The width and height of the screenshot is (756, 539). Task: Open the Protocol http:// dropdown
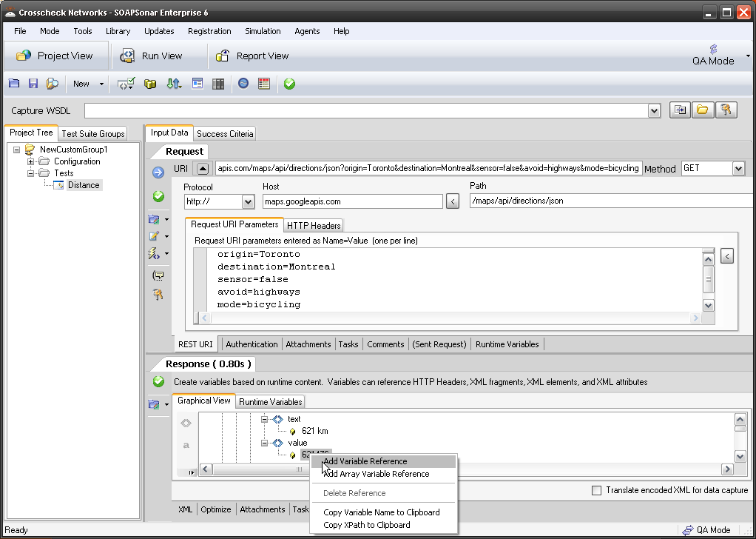point(248,201)
